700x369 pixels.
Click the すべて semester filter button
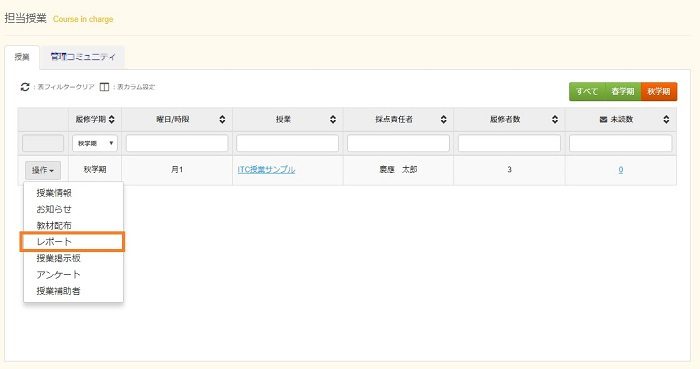click(x=587, y=91)
